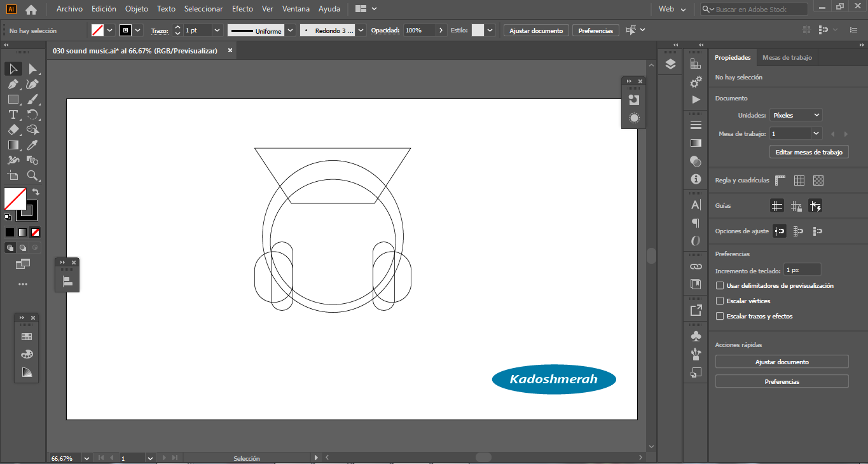The width and height of the screenshot is (868, 464).
Task: Open the Uniforme variable width profile dropdown
Action: (x=291, y=31)
